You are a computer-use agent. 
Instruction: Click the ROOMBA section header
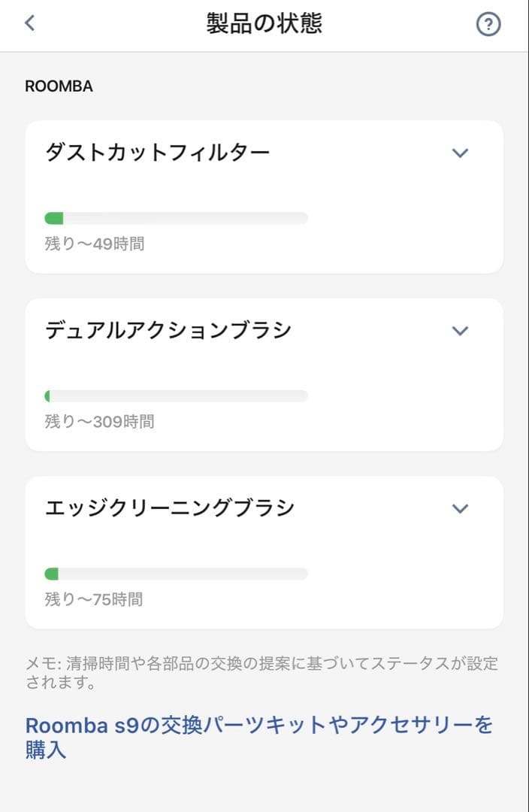coord(59,86)
